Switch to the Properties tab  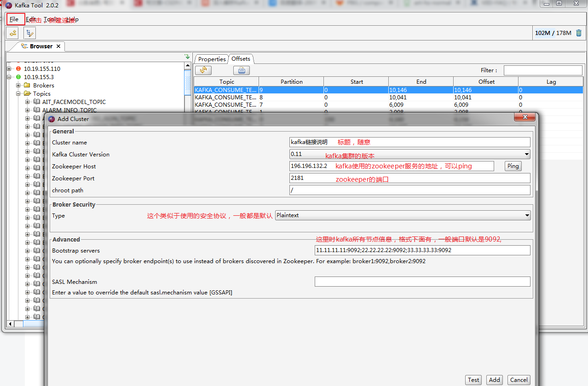tap(211, 59)
